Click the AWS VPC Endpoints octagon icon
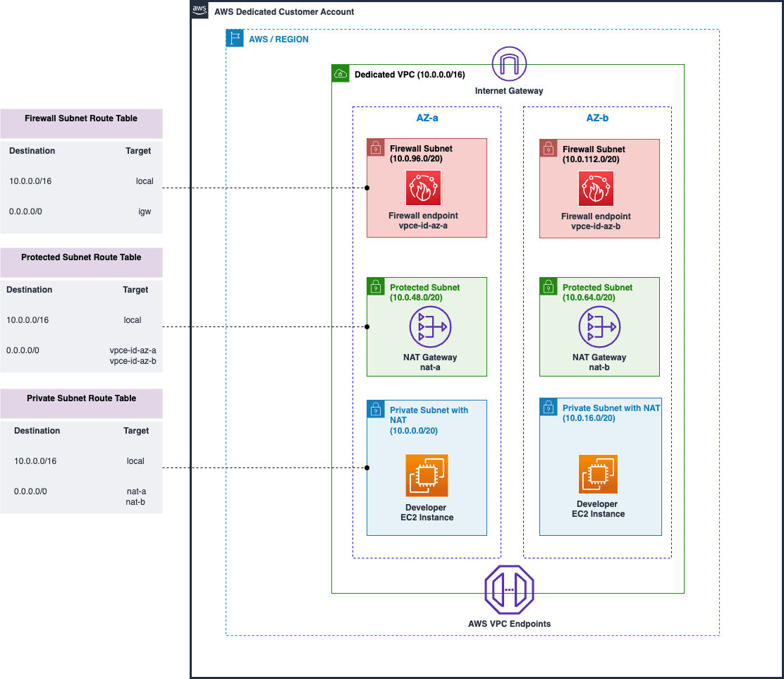784x679 pixels. (x=509, y=589)
